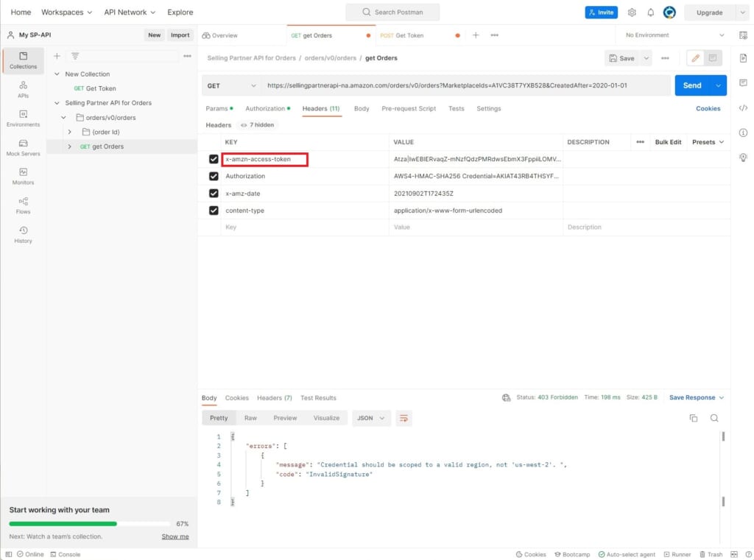Open the comments icon beside the pencil
The width and height of the screenshot is (754, 560).
[713, 58]
